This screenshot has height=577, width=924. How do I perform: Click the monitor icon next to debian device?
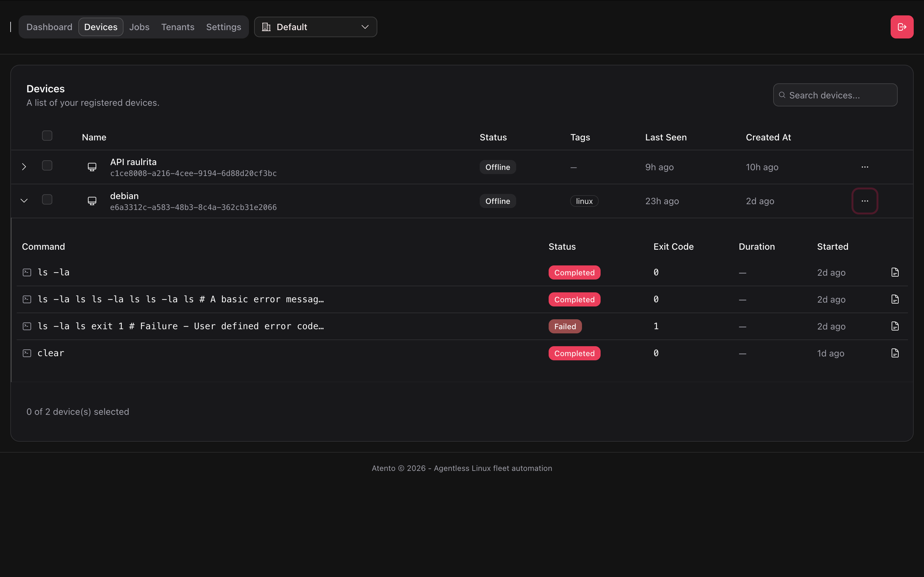[92, 201]
